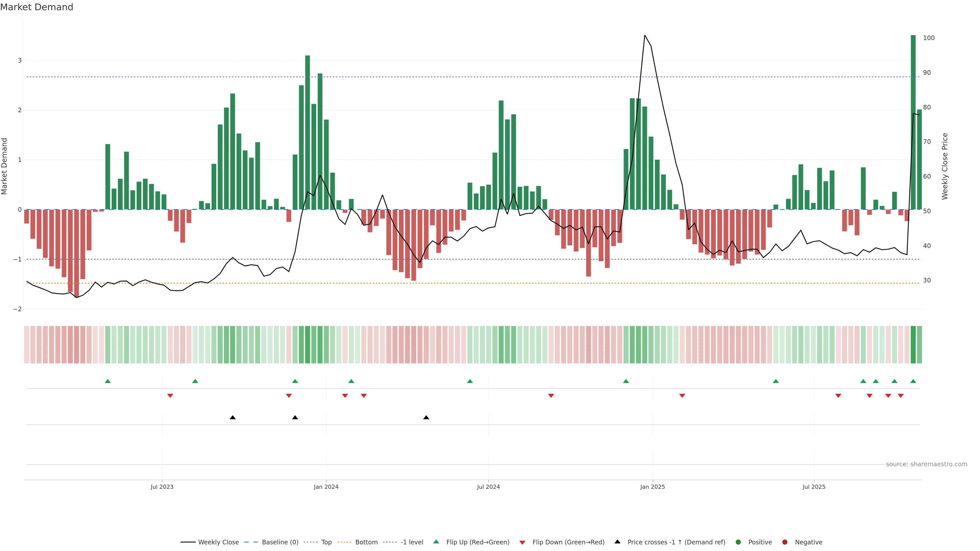This screenshot has width=980, height=551.
Task: Click the Jul 2025 x-axis label
Action: point(814,487)
